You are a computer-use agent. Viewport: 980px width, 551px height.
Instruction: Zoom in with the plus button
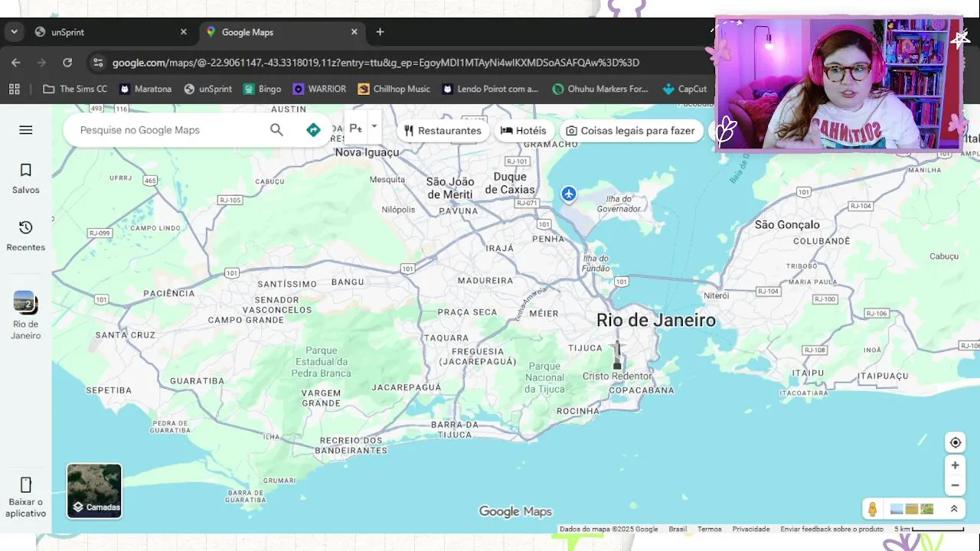pos(955,465)
